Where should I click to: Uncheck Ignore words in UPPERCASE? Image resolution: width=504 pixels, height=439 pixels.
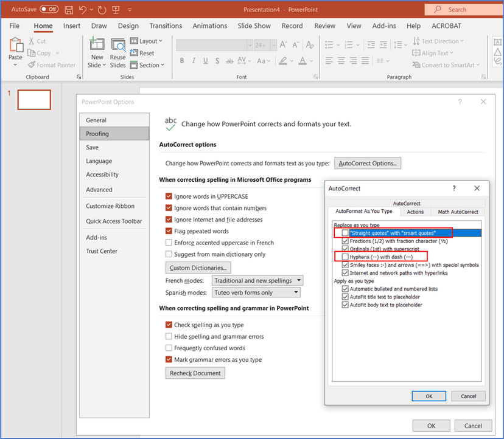pyautogui.click(x=169, y=196)
